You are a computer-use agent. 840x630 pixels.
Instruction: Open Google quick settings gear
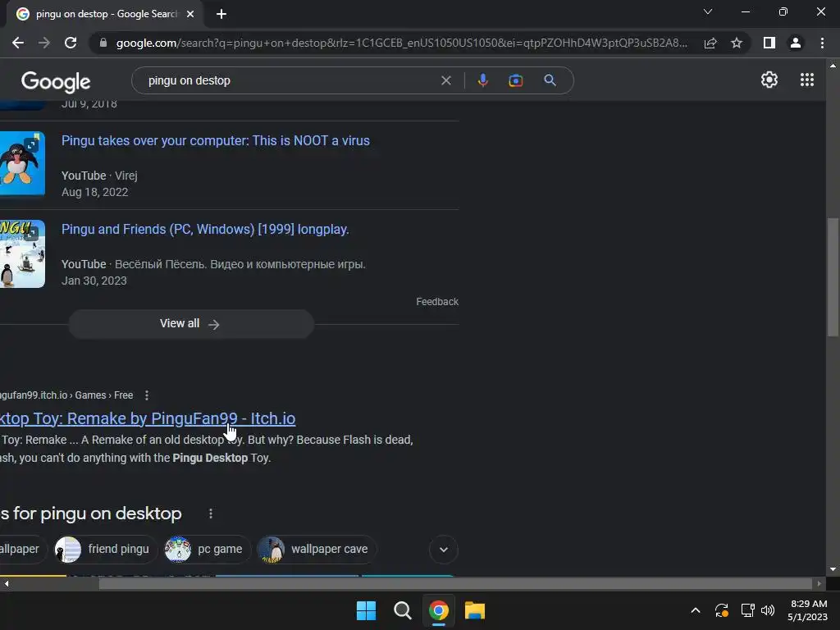point(769,80)
